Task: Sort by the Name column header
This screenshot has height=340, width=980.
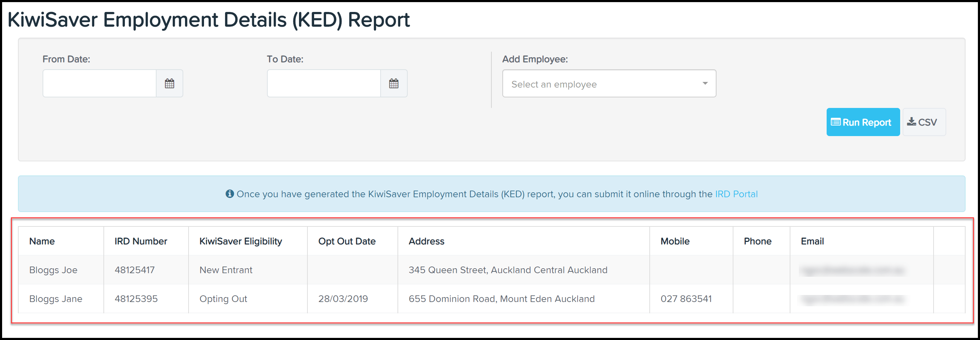Action: [42, 241]
